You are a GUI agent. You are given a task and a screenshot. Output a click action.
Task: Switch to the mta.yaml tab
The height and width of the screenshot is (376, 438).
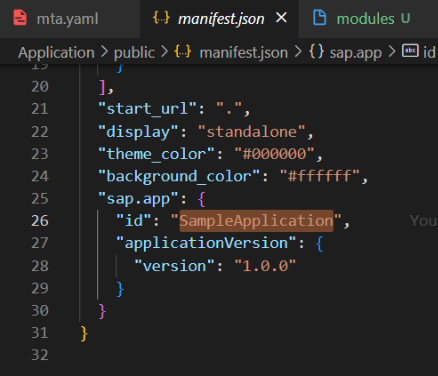point(68,19)
